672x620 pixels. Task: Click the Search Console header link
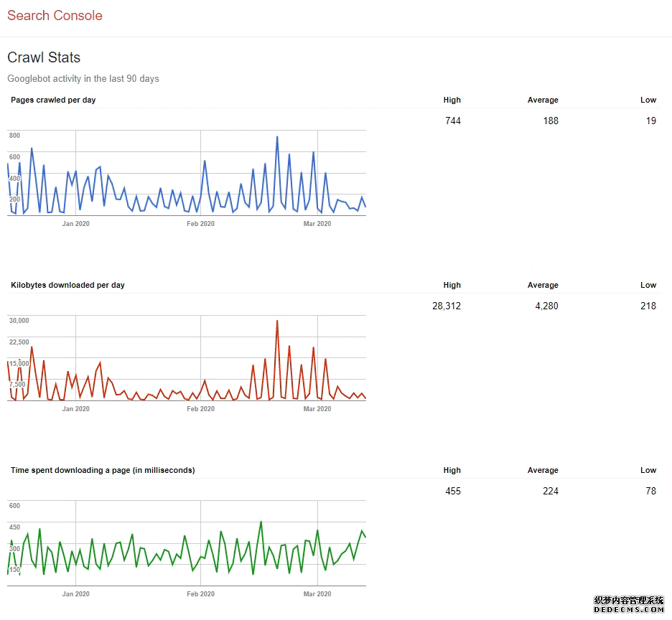(55, 16)
